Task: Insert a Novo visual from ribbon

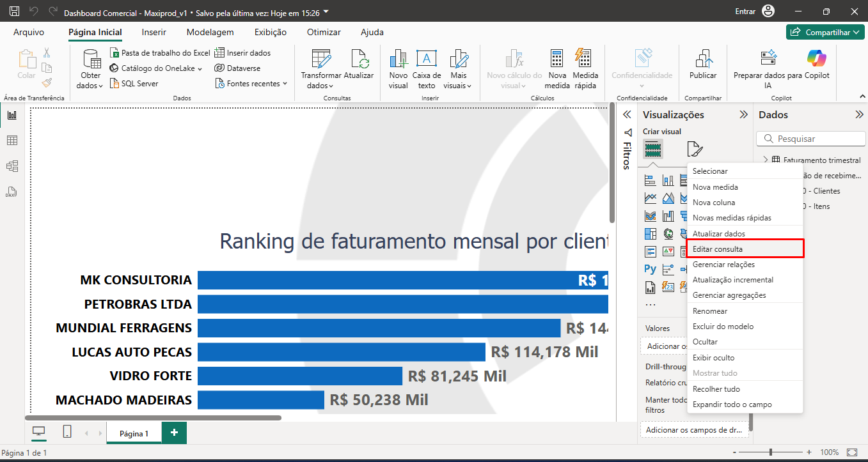Action: 398,59
